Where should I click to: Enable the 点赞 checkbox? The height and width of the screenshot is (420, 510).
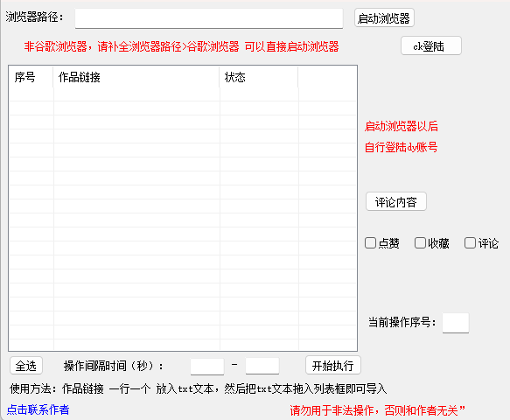[x=370, y=242]
